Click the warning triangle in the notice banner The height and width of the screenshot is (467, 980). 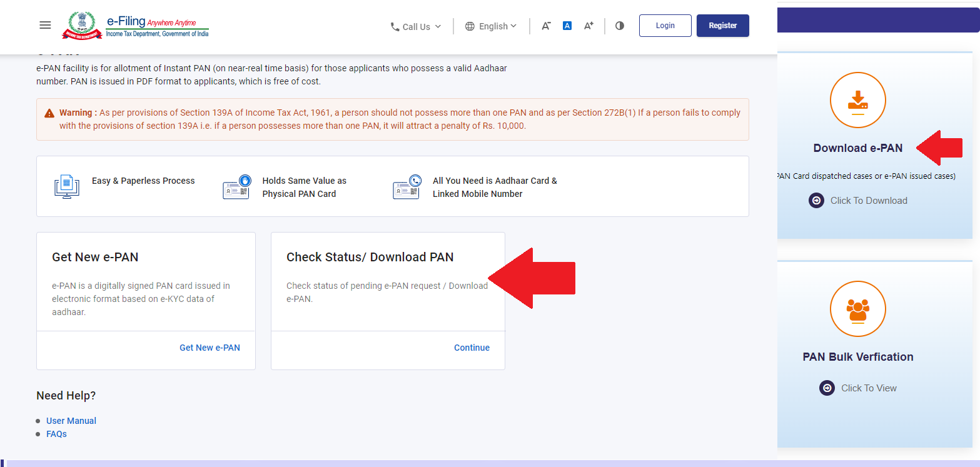point(49,113)
